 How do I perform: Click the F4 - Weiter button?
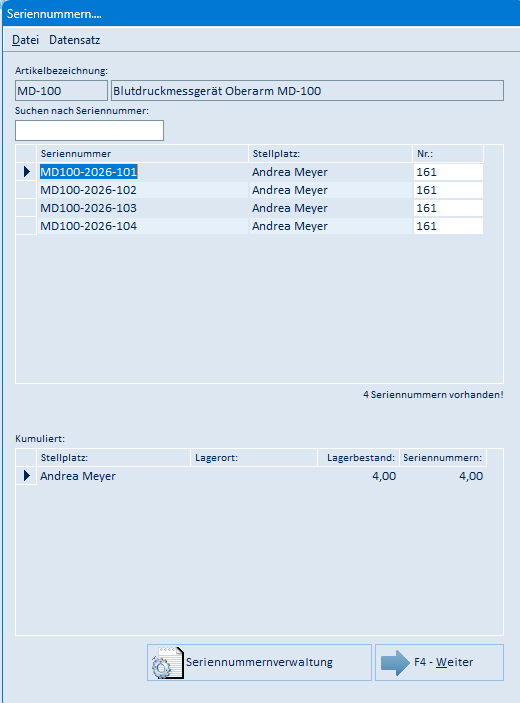[439, 663]
